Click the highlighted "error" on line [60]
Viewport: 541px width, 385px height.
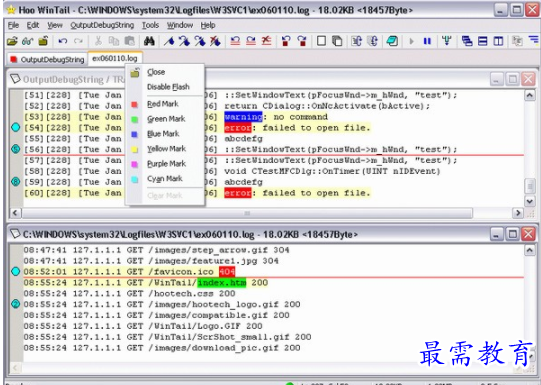pos(238,193)
